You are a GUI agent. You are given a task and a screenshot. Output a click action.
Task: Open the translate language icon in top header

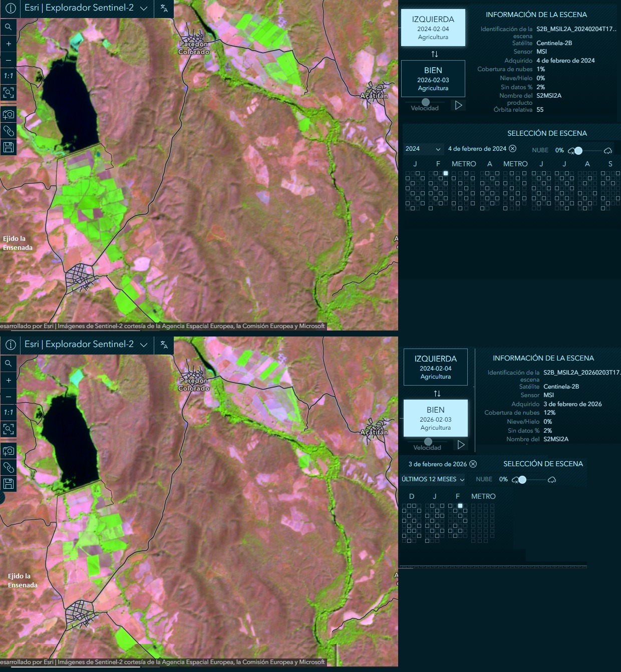coord(164,9)
